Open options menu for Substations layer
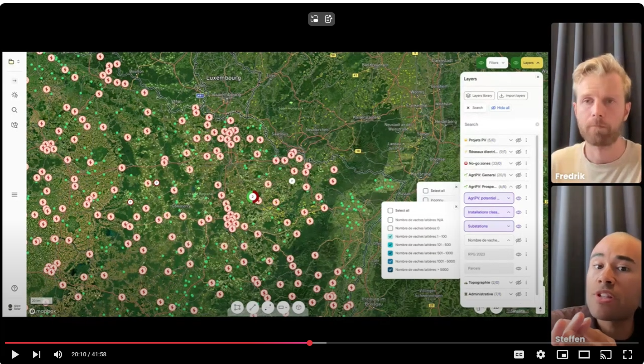Image resolution: width=644 pixels, height=364 pixels. coord(526,226)
